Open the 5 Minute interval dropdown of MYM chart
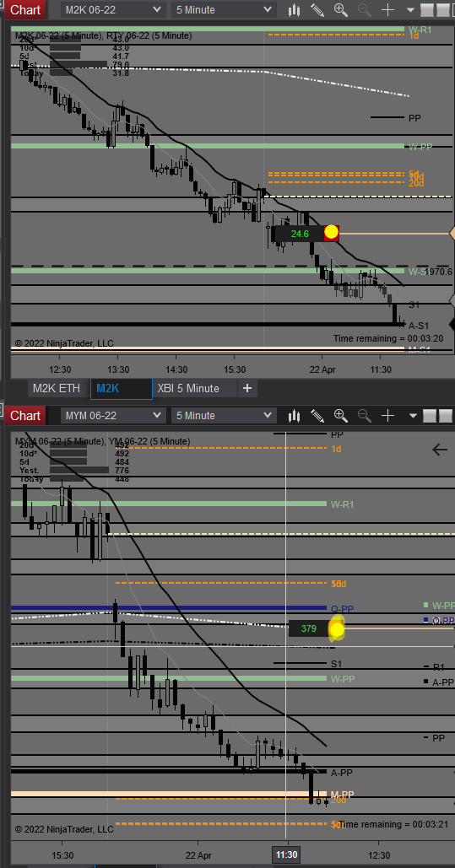Image resolution: width=455 pixels, height=868 pixels. coord(224,415)
